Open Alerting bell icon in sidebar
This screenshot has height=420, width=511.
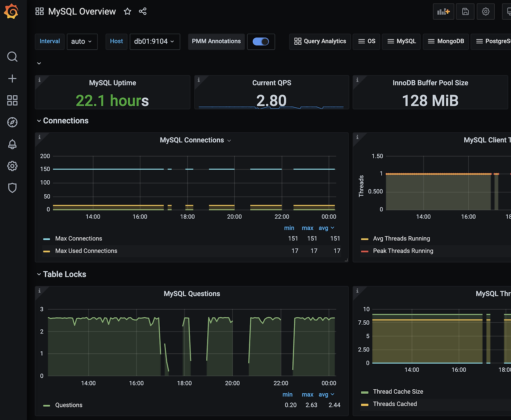(x=12, y=144)
